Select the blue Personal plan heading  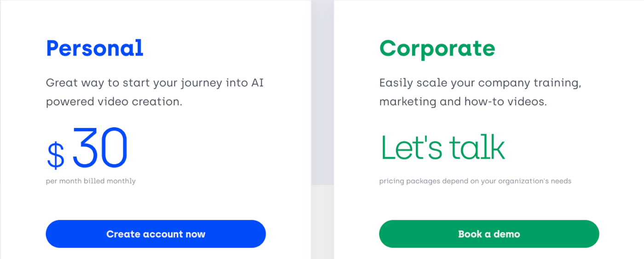point(95,48)
